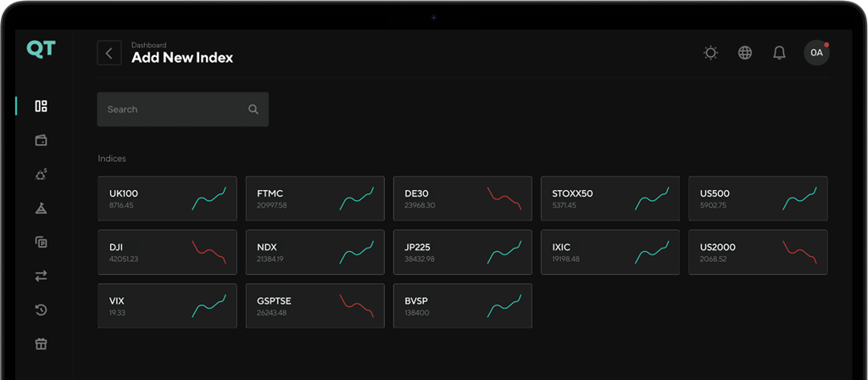This screenshot has height=380, width=868.
Task: Choose the NDX index card
Action: 314,252
